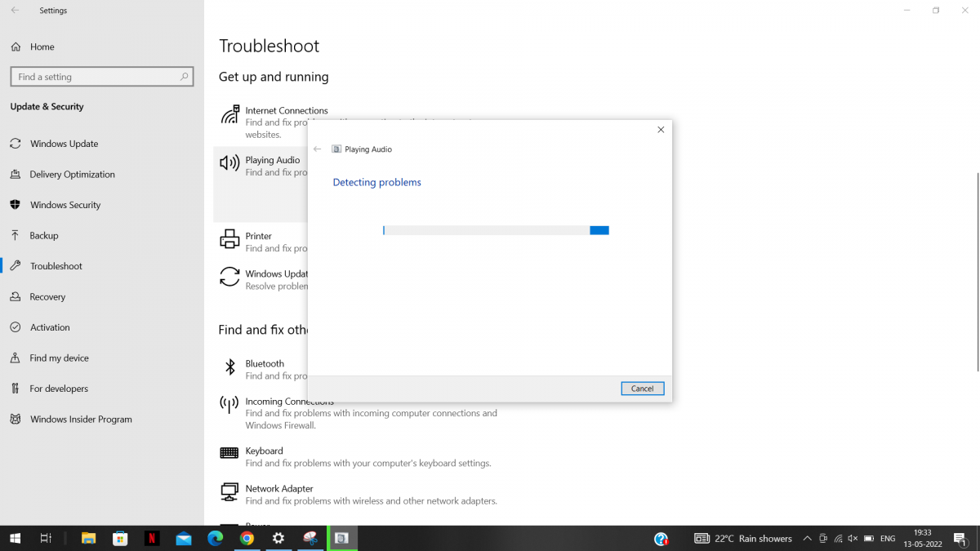The height and width of the screenshot is (551, 980).
Task: Open the Activation section
Action: [49, 327]
